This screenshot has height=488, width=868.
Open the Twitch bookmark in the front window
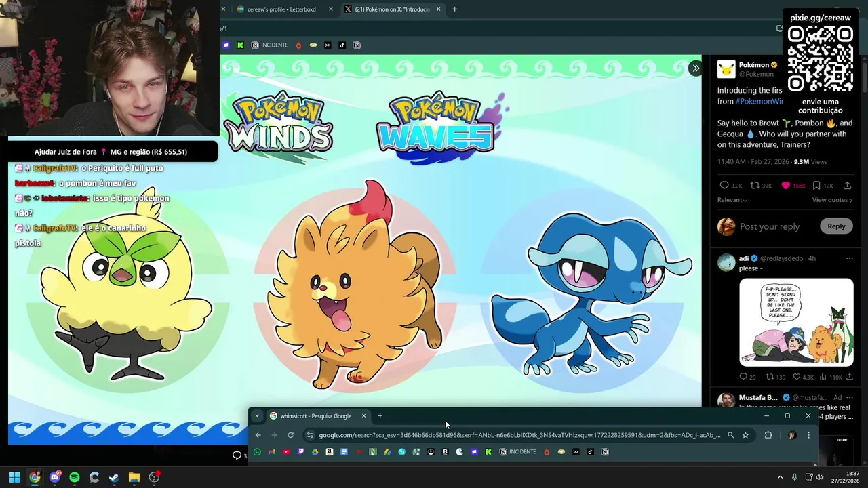[300, 452]
